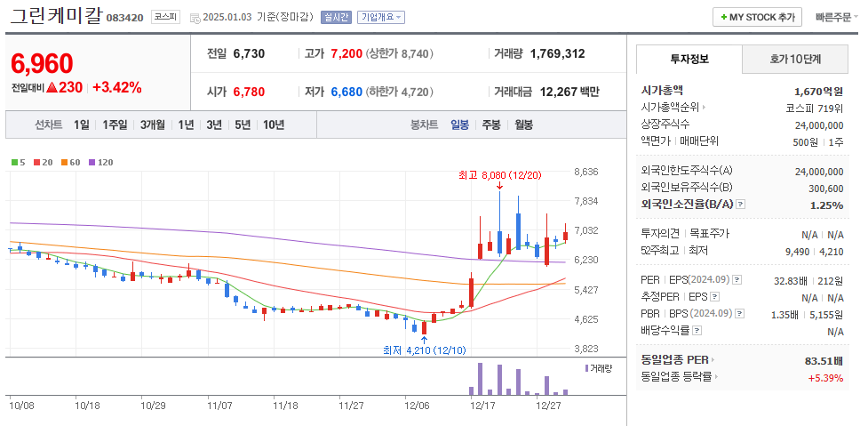Select the 1주일 line chart period

coord(115,125)
